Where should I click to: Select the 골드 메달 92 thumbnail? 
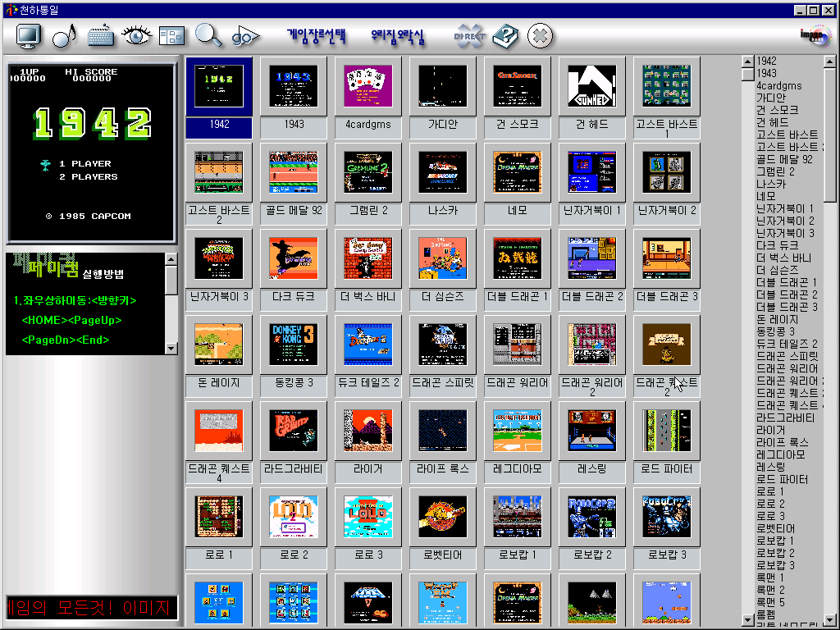[294, 172]
